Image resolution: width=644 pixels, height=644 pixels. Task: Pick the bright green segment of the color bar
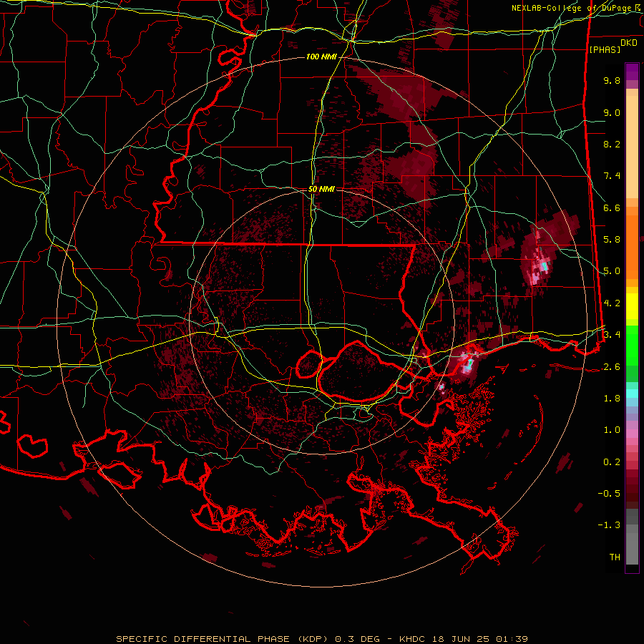pos(632,345)
